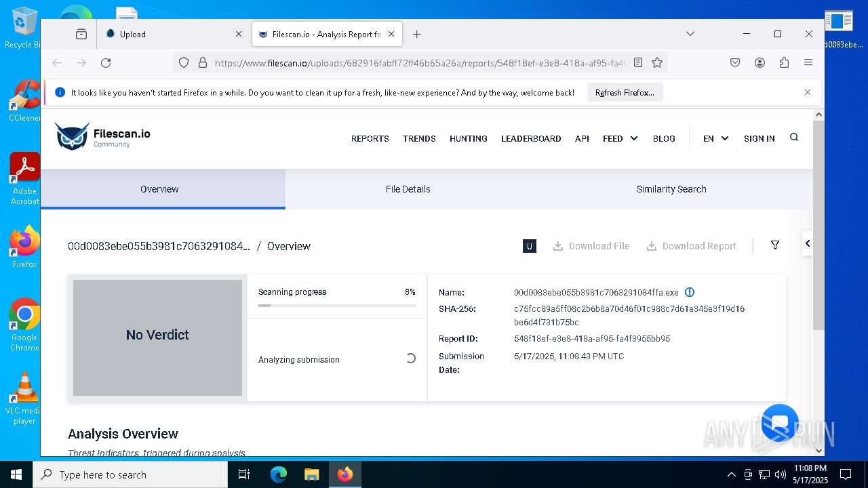The width and height of the screenshot is (868, 488).
Task: Click the Refresh Firefox button
Action: click(x=625, y=92)
